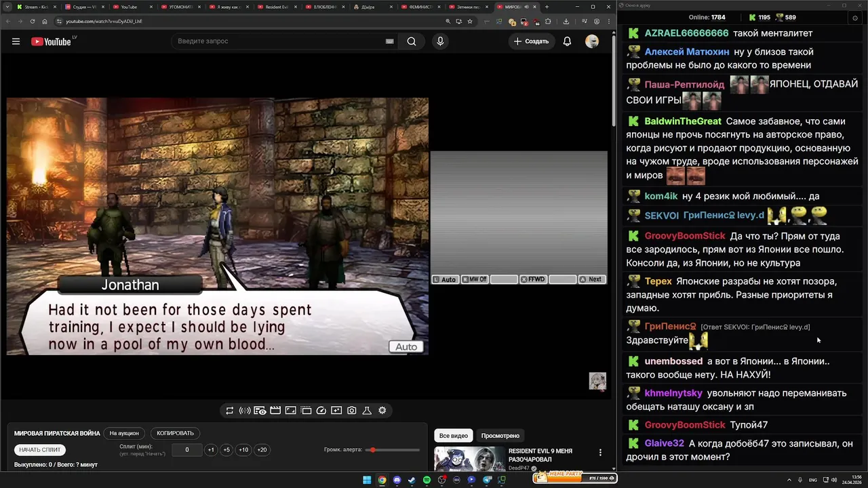Viewport: 868px width, 488px height.
Task: Open the YouTube account avatar menu
Action: tap(592, 41)
